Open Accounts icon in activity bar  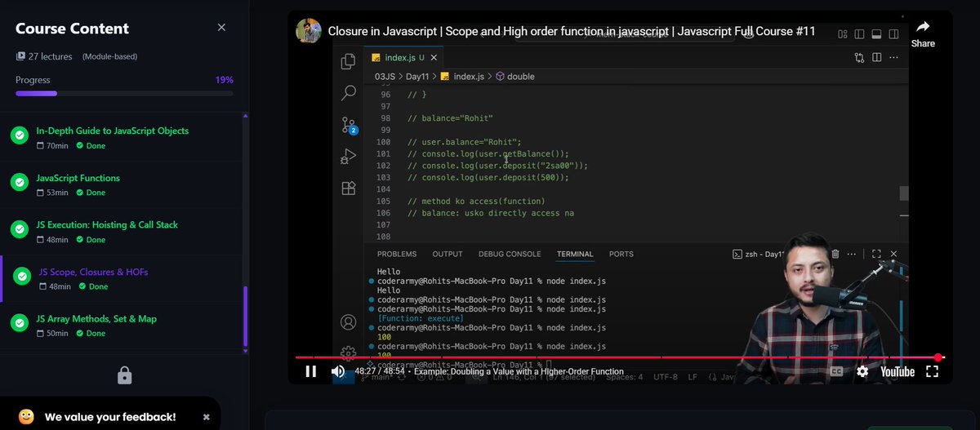coord(349,322)
